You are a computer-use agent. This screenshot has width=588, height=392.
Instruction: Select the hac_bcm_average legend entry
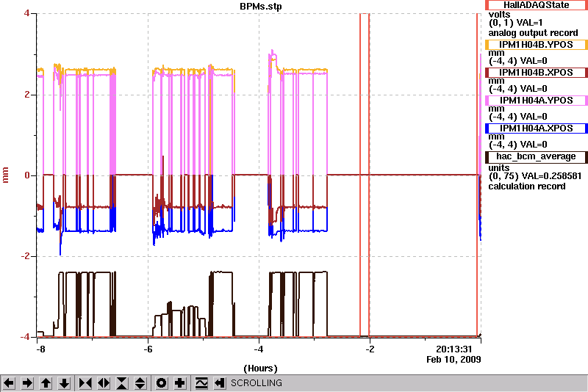tap(537, 156)
